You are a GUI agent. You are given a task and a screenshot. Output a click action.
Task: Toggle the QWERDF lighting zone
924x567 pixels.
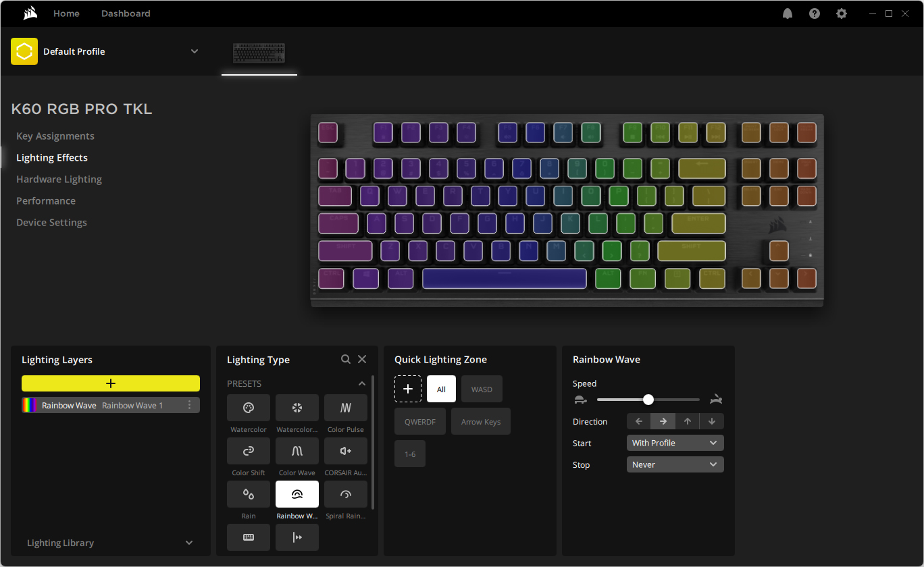pyautogui.click(x=420, y=421)
